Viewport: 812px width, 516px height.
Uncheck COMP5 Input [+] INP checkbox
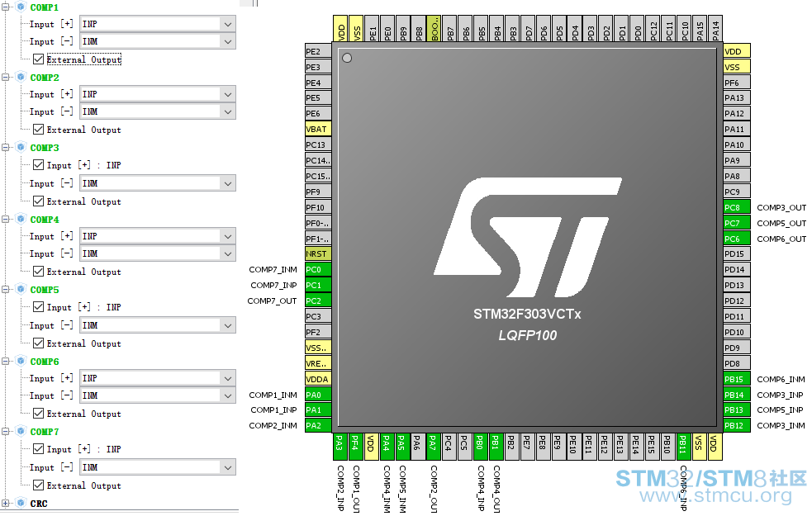38,306
